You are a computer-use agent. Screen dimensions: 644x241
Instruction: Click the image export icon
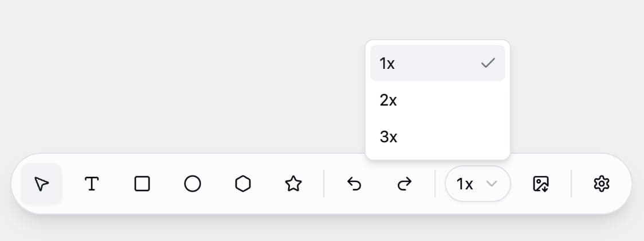[541, 184]
